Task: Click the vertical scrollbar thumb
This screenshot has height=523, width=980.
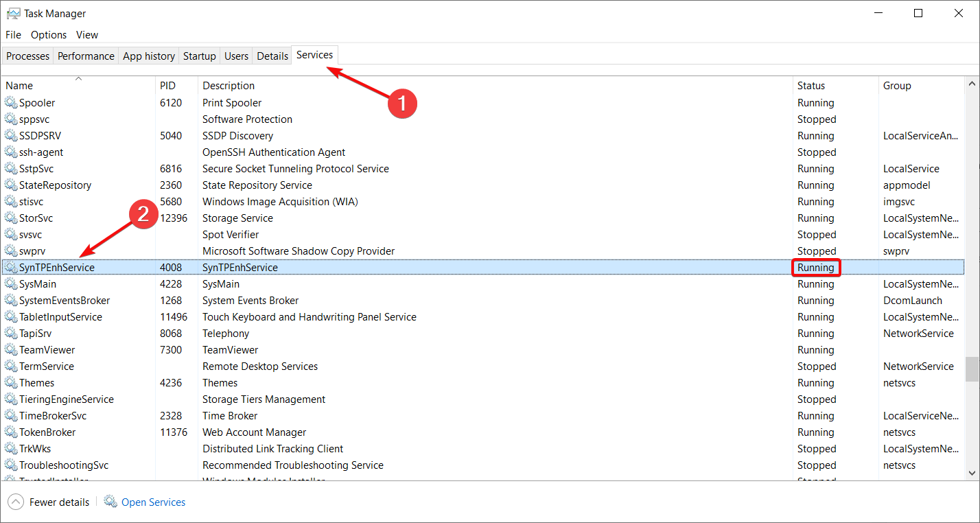Action: pyautogui.click(x=972, y=369)
